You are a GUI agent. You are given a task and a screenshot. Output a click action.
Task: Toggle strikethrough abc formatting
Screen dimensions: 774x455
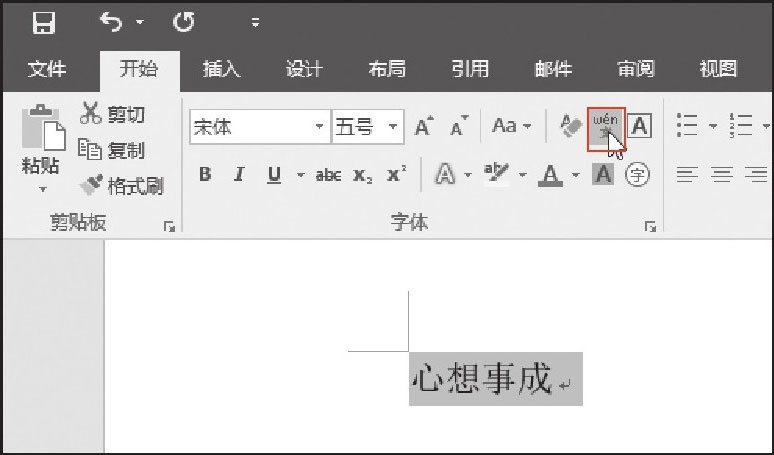click(x=328, y=175)
